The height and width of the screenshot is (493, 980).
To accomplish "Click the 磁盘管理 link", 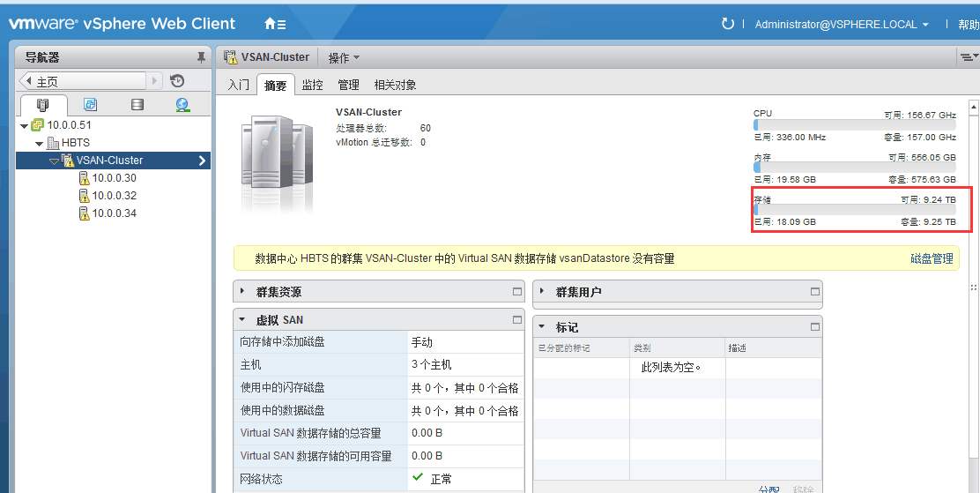I will 932,258.
